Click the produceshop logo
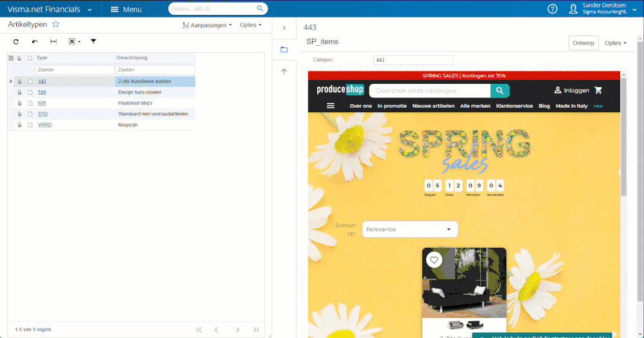The width and height of the screenshot is (644, 338). (340, 90)
